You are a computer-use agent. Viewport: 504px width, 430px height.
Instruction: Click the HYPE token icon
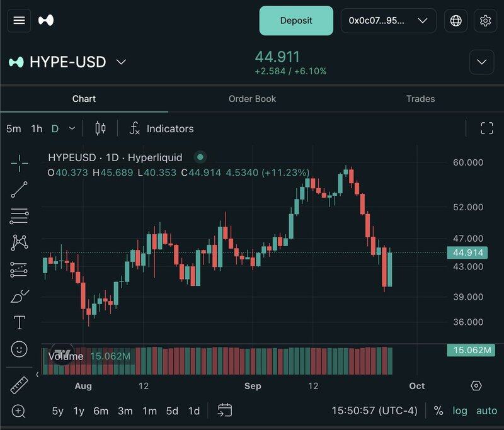point(16,62)
